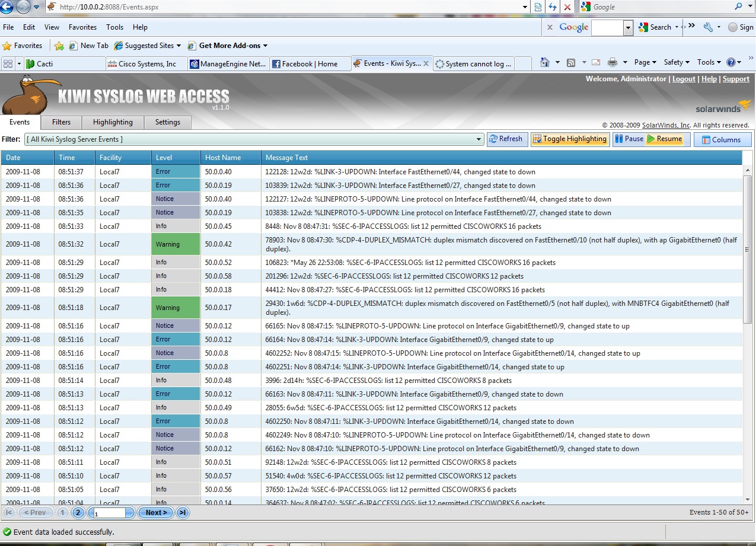Open the recent pages dropdown beside Forward

point(36,7)
